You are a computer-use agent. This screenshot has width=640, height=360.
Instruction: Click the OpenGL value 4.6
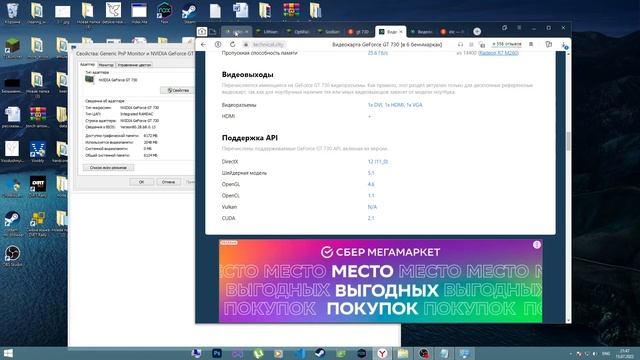point(371,184)
